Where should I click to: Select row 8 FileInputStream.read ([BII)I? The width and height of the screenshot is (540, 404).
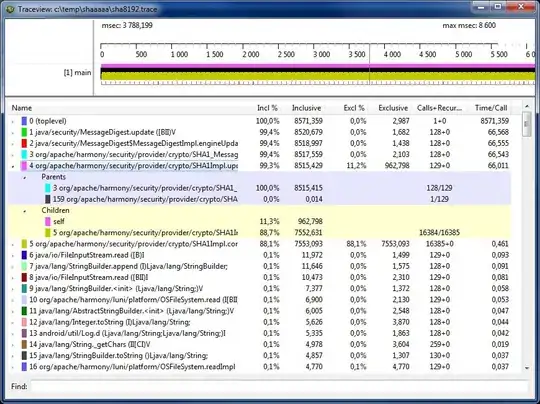tap(260, 277)
